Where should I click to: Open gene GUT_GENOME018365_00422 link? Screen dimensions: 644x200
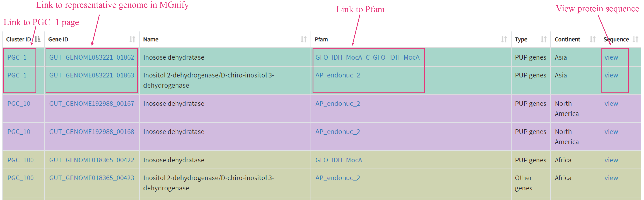pos(92,160)
